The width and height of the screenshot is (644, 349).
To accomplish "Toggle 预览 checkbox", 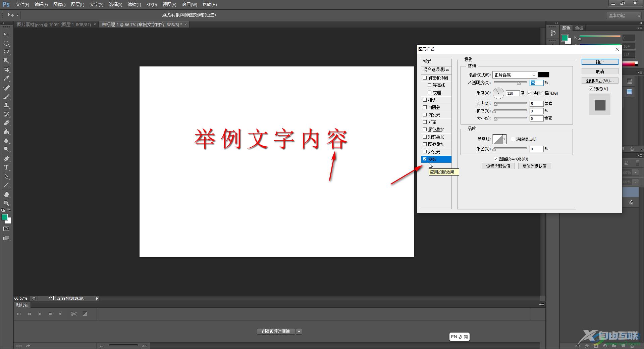I will 591,89.
